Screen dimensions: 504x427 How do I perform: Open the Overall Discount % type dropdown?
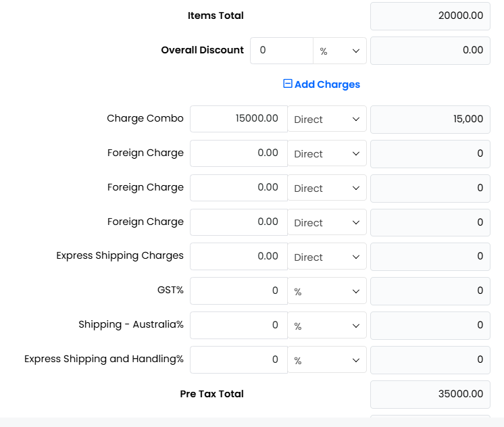339,51
